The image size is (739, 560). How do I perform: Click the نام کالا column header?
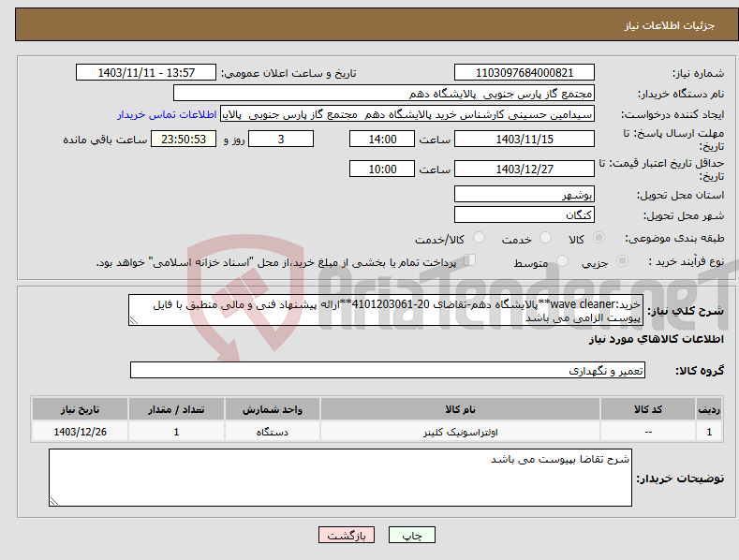point(461,409)
